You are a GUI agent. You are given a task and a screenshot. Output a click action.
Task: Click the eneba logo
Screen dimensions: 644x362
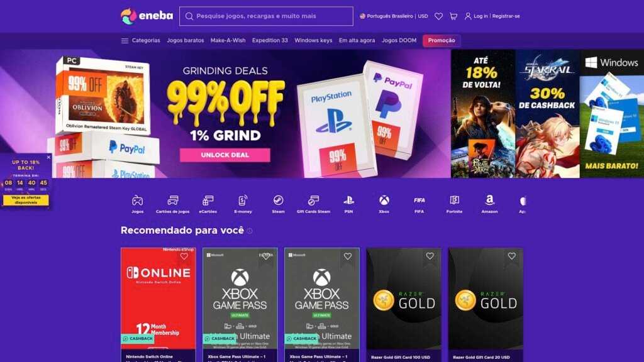click(x=147, y=16)
